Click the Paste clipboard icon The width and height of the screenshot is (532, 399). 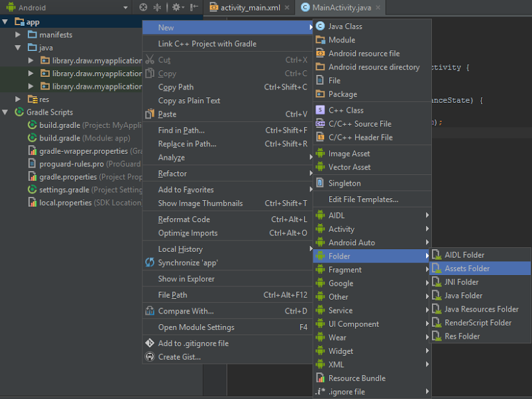point(150,114)
